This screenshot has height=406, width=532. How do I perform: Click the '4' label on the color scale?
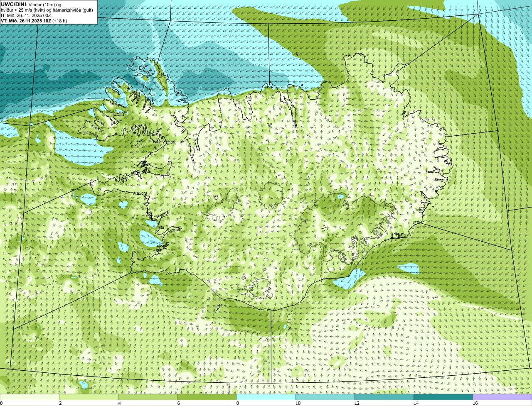coord(119,403)
